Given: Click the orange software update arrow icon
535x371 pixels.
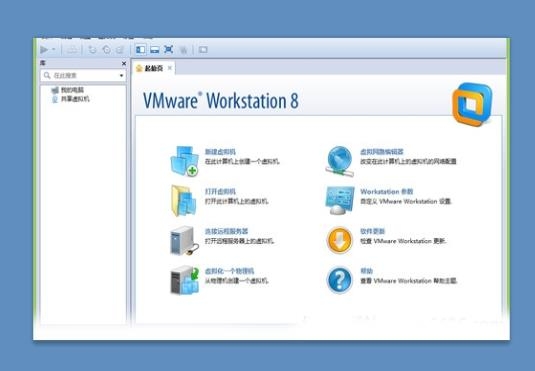Looking at the screenshot, I should tap(339, 240).
